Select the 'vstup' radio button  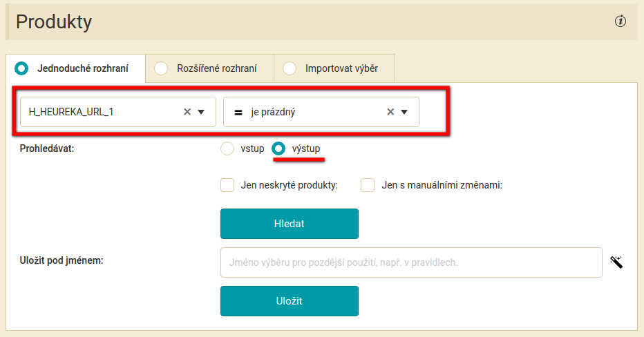click(x=227, y=148)
